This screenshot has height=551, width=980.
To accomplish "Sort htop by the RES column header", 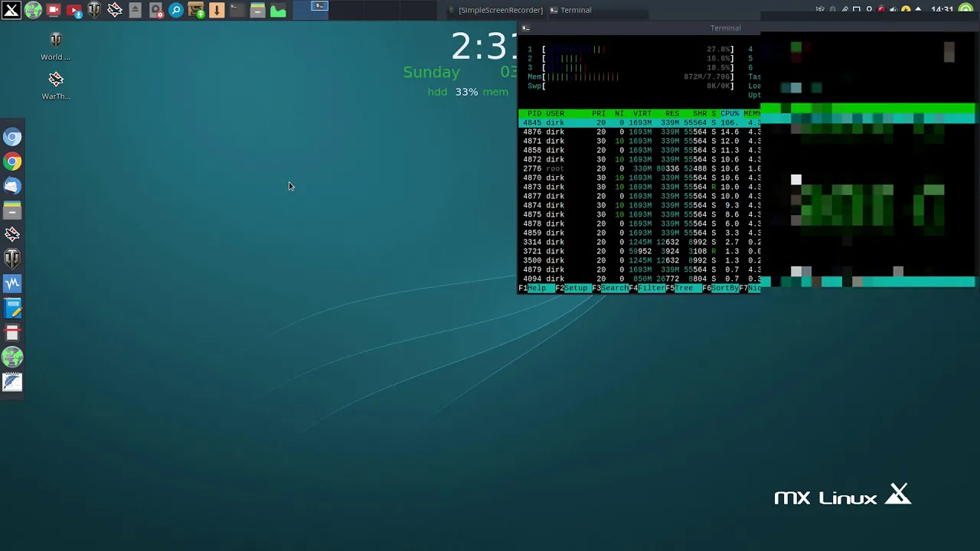I will (x=672, y=113).
